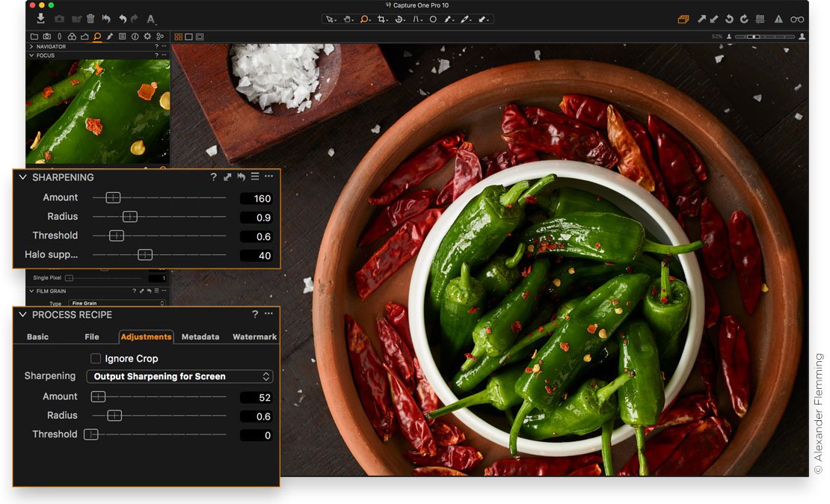
Task: Click the Sharpening panel help button
Action: (214, 176)
